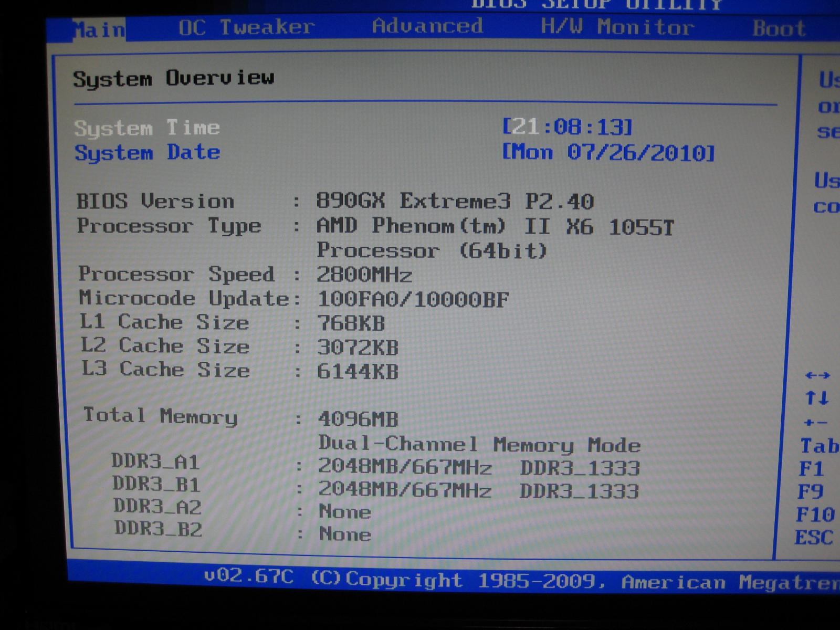Select the System Time value field
Image resolution: width=840 pixels, height=630 pixels.
click(x=568, y=127)
